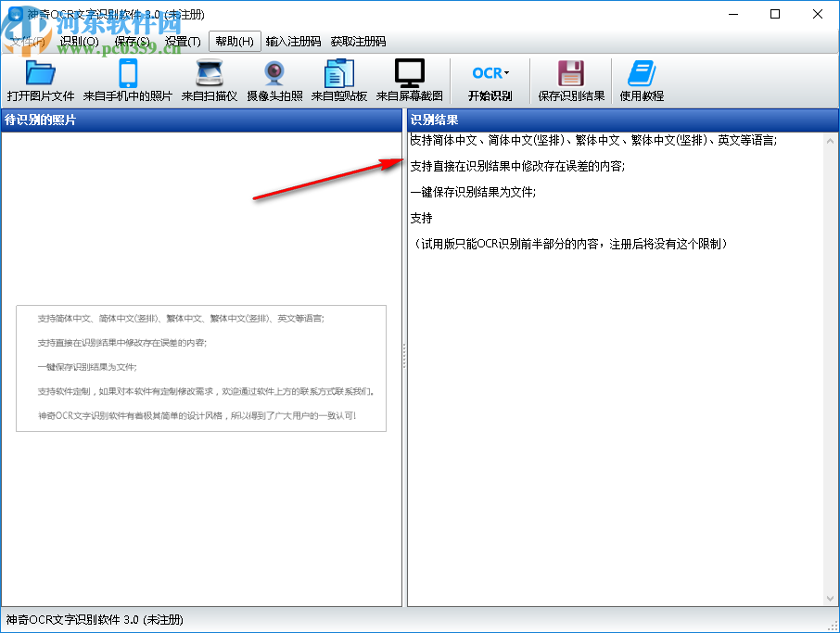Image resolution: width=840 pixels, height=633 pixels.
Task: Load image from clipboard icon
Action: (x=339, y=81)
